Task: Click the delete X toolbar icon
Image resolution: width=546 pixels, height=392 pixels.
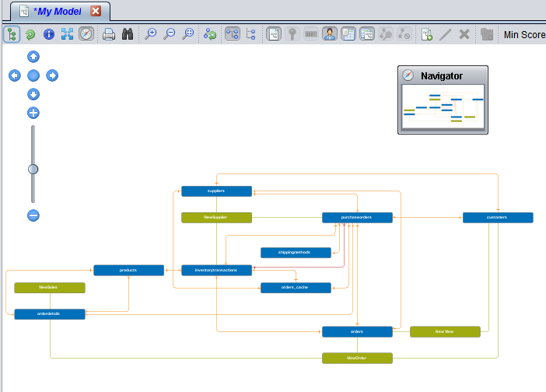Action: 464,34
